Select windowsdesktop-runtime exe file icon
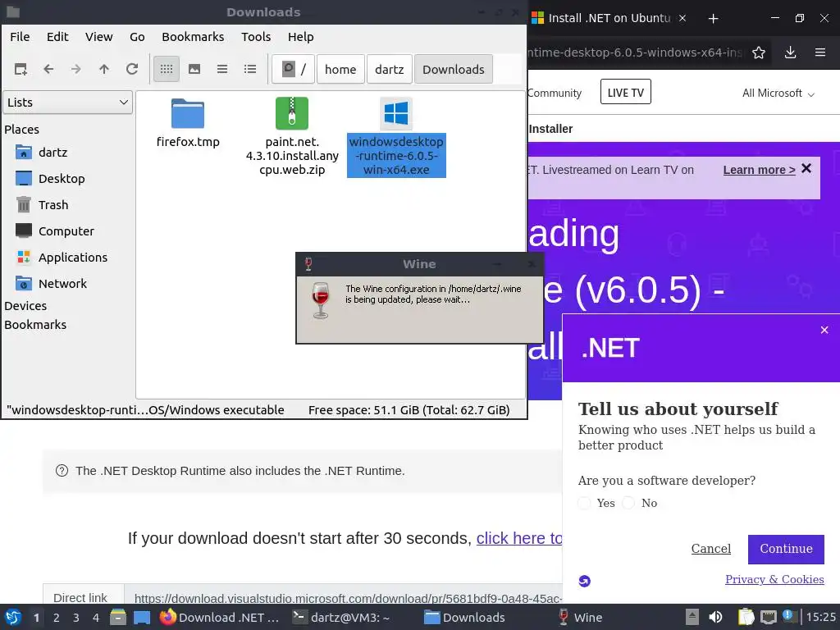 [x=396, y=113]
